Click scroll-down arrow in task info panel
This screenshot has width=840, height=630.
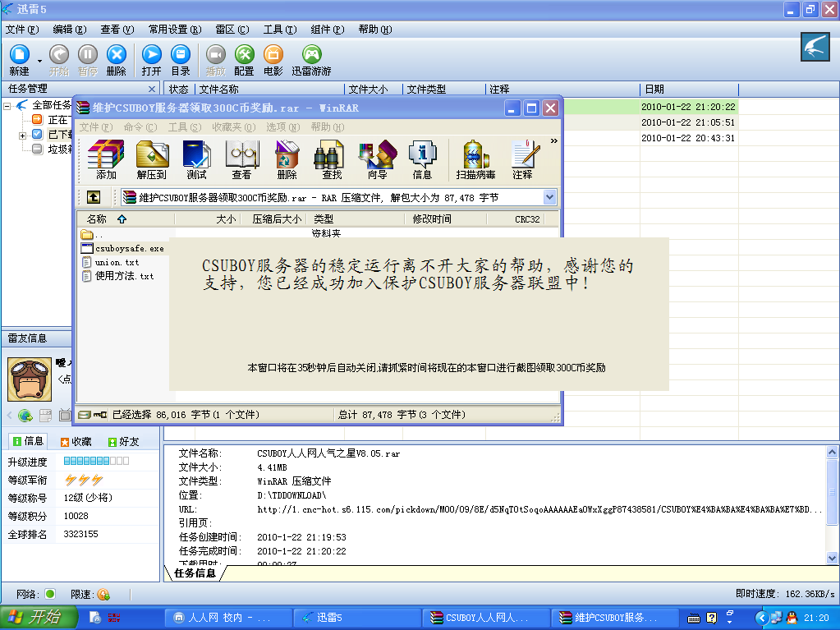click(832, 558)
